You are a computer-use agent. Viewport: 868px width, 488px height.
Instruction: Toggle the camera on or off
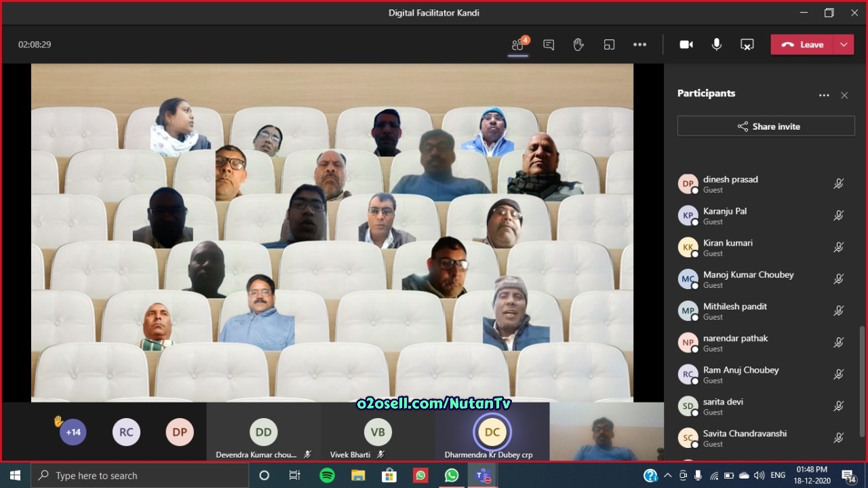(x=686, y=45)
